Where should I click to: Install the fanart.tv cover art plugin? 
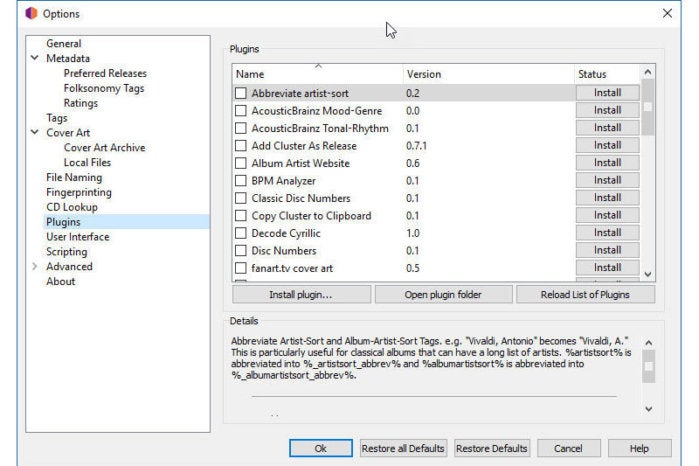click(x=608, y=268)
